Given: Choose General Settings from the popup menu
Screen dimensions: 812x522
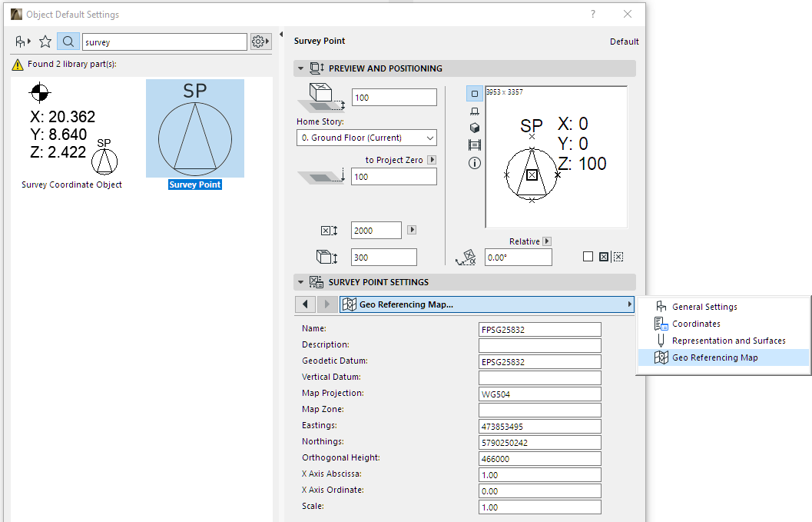Looking at the screenshot, I should pyautogui.click(x=724, y=307).
